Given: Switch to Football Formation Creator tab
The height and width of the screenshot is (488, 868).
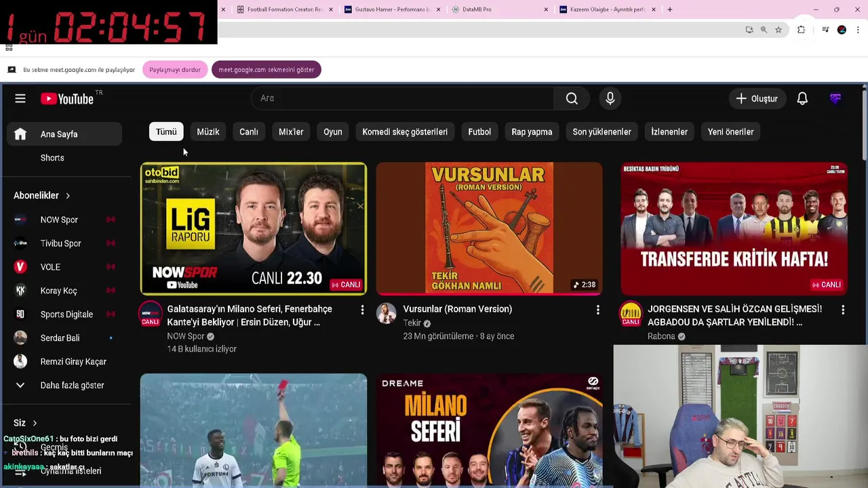Looking at the screenshot, I should 285,9.
